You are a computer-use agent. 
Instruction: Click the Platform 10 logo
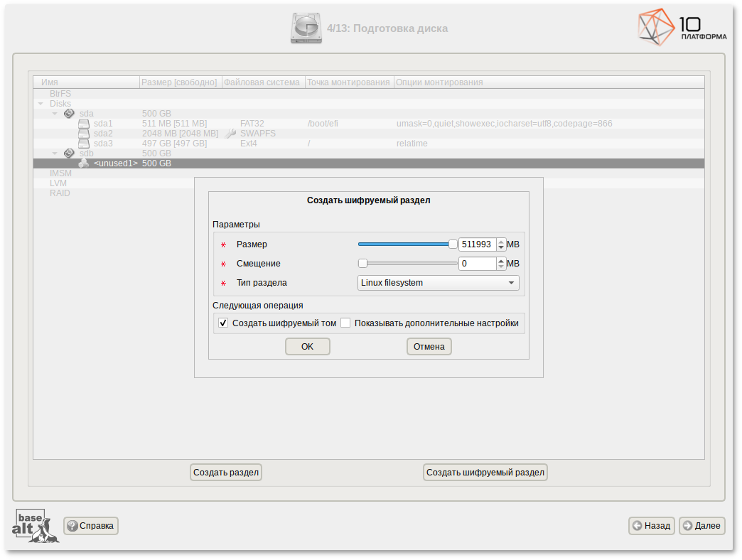[x=682, y=27]
